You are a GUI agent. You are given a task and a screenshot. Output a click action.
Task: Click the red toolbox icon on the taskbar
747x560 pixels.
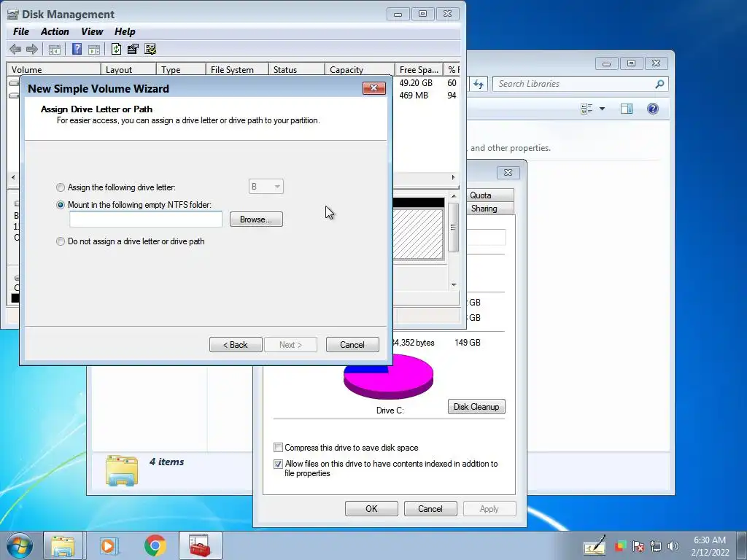point(200,545)
